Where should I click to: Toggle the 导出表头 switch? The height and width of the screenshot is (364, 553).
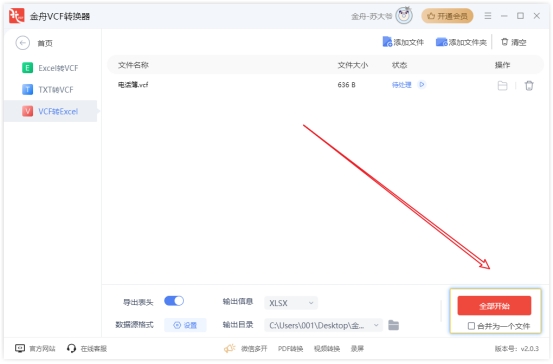point(174,301)
